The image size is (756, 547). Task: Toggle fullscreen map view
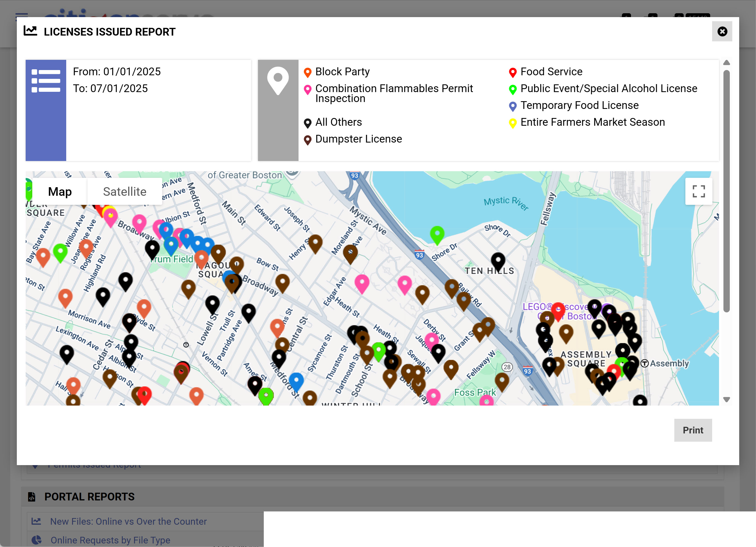[698, 192]
